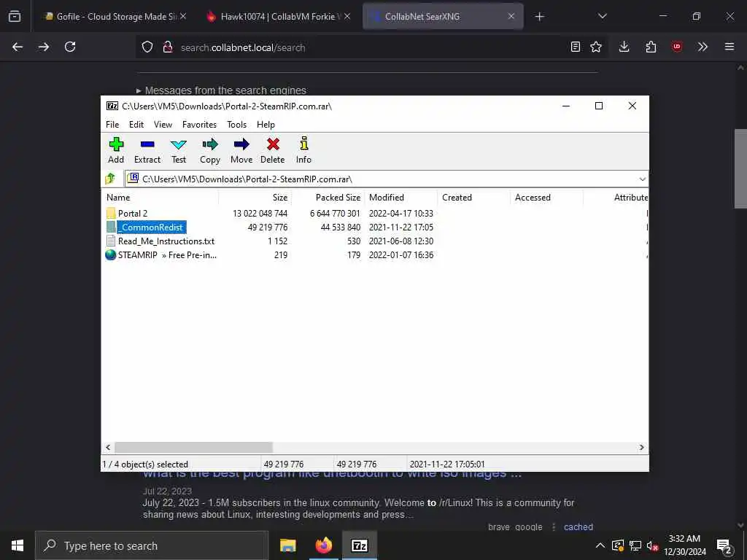Image resolution: width=747 pixels, height=560 pixels.
Task: Open the View menu
Action: point(163,124)
